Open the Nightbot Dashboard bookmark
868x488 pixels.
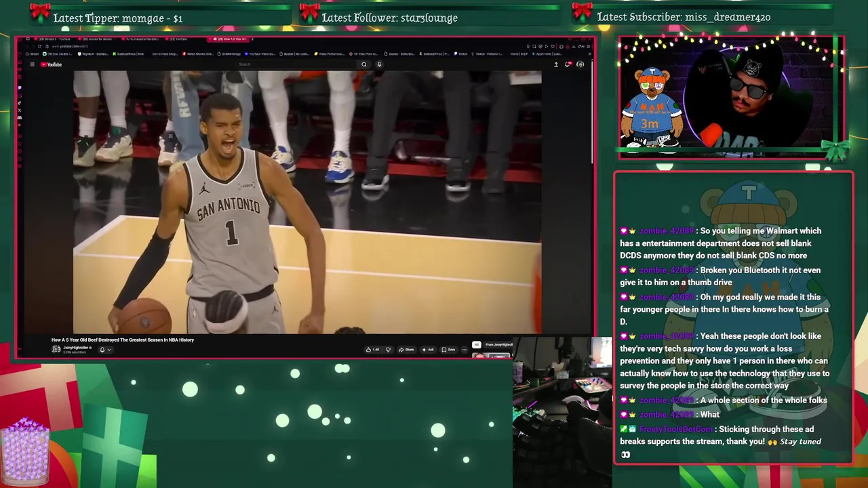[x=94, y=54]
